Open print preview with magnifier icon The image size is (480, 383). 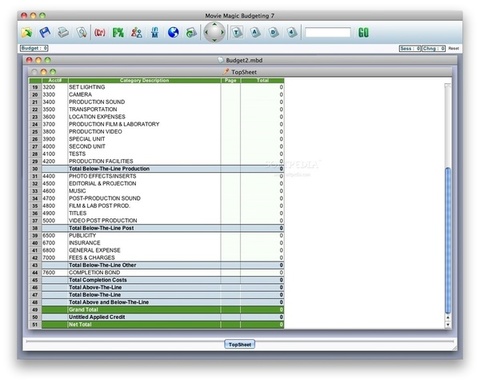81,32
